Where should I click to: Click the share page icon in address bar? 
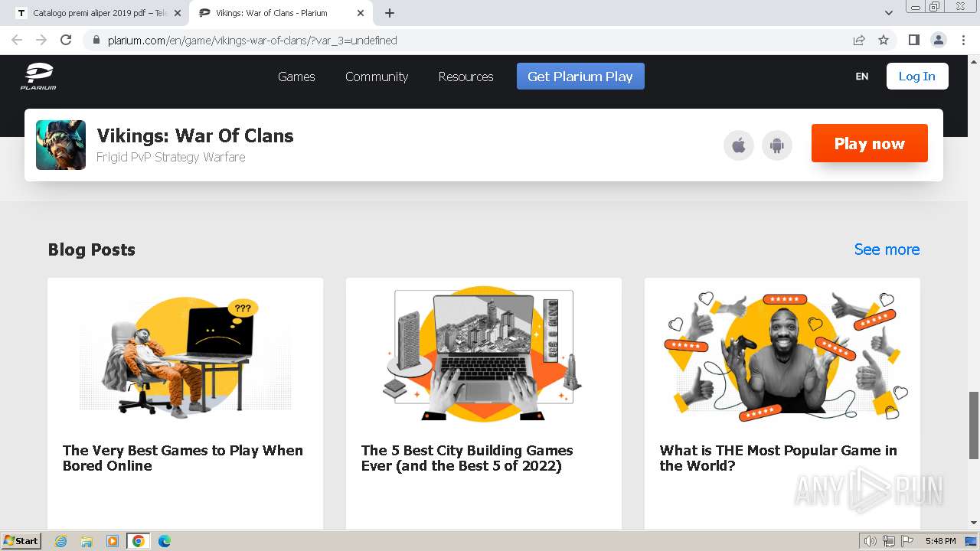(x=859, y=40)
